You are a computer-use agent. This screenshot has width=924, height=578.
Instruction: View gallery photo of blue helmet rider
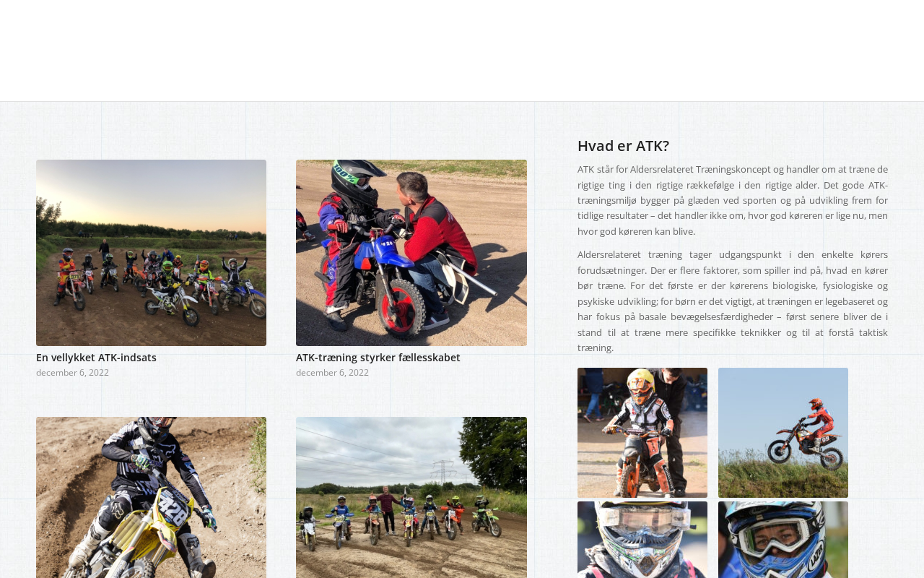coord(783,540)
